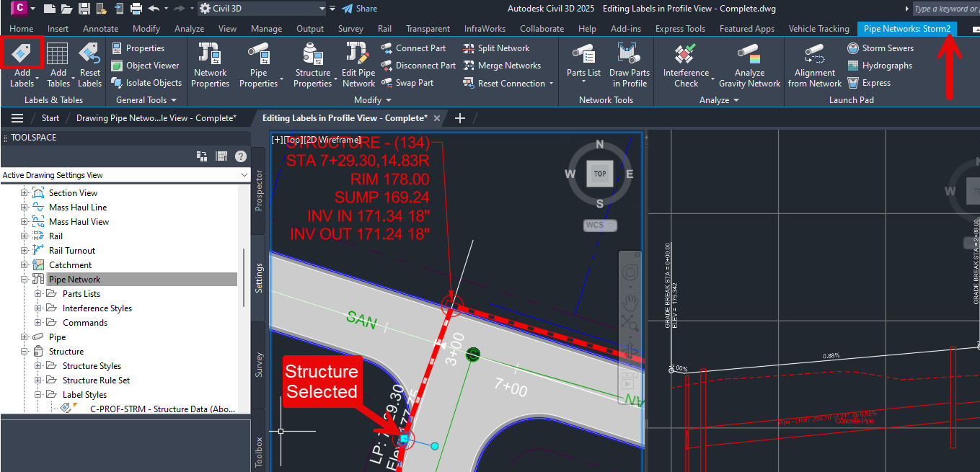Click Swap Part

tap(407, 83)
